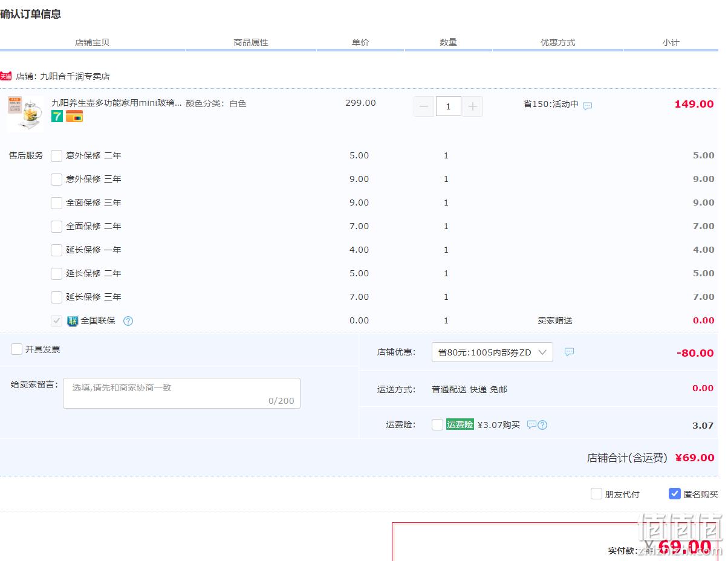This screenshot has width=728, height=561.
Task: Click the 确认订单信息 heading
Action: (x=30, y=14)
